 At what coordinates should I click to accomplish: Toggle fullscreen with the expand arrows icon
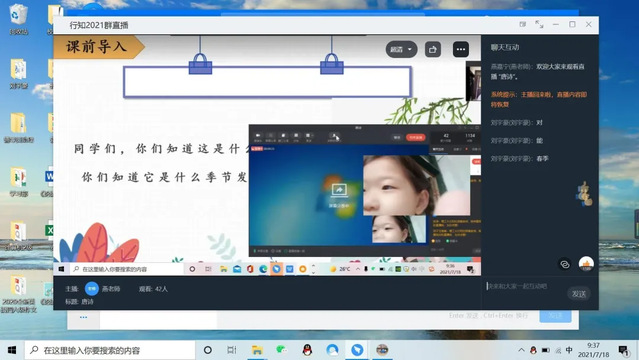[x=539, y=24]
